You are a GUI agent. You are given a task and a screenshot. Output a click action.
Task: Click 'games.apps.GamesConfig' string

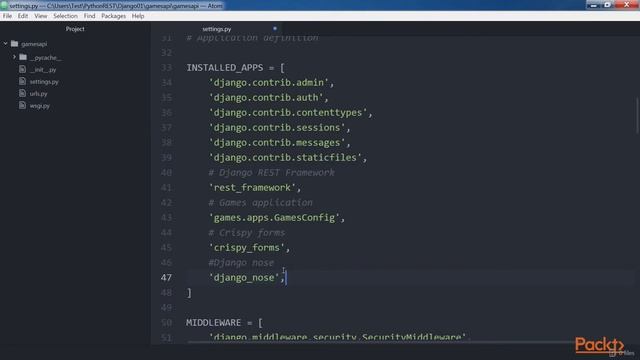[274, 218]
